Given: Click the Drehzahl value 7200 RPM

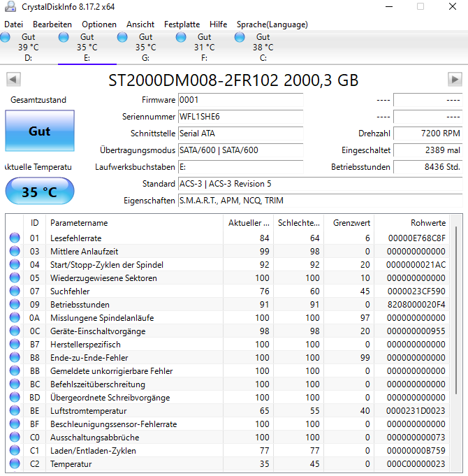Looking at the screenshot, I should [x=428, y=134].
